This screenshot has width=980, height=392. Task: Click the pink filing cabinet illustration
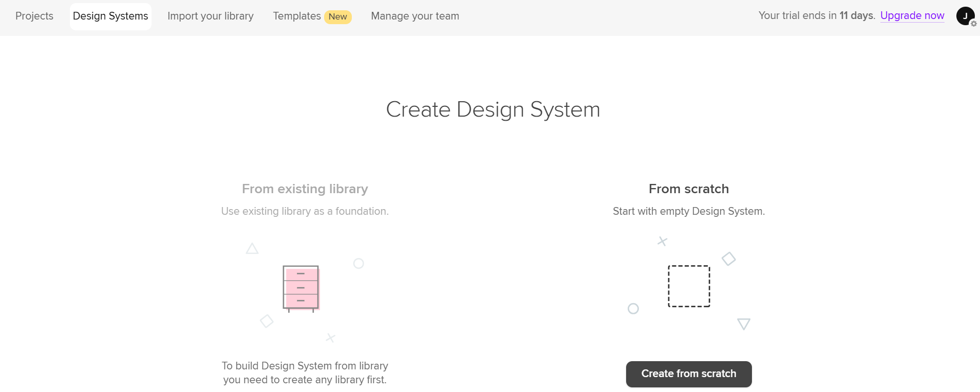(301, 288)
